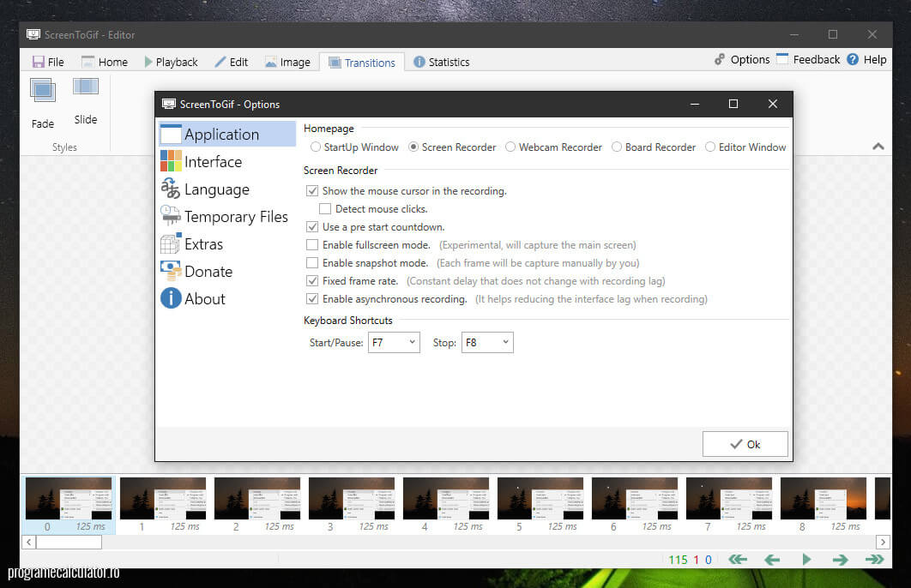The width and height of the screenshot is (911, 588).
Task: Select frame 1 thumbnail
Action: [163, 505]
